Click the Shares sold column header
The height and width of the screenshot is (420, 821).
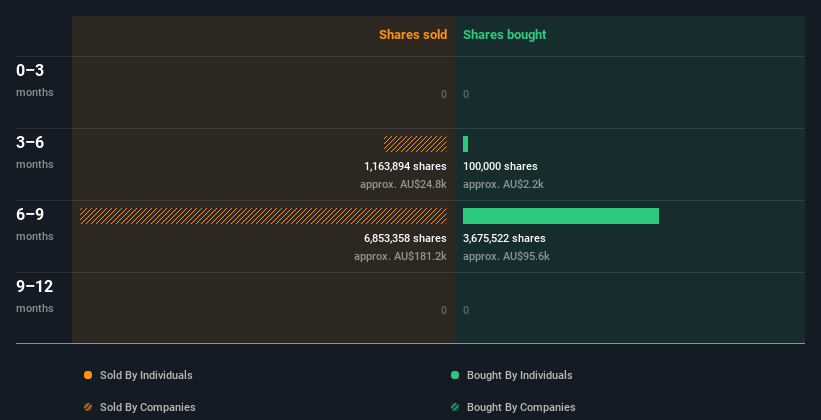tap(413, 35)
